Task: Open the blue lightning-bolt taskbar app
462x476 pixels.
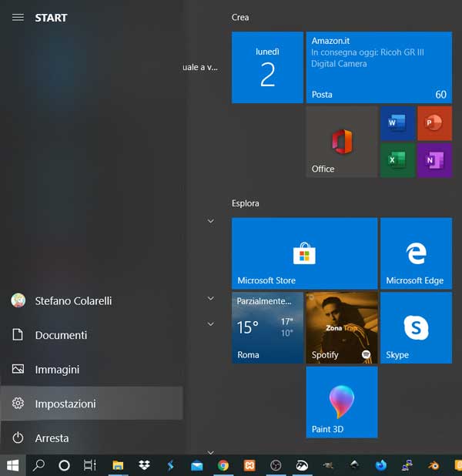Action: [171, 465]
